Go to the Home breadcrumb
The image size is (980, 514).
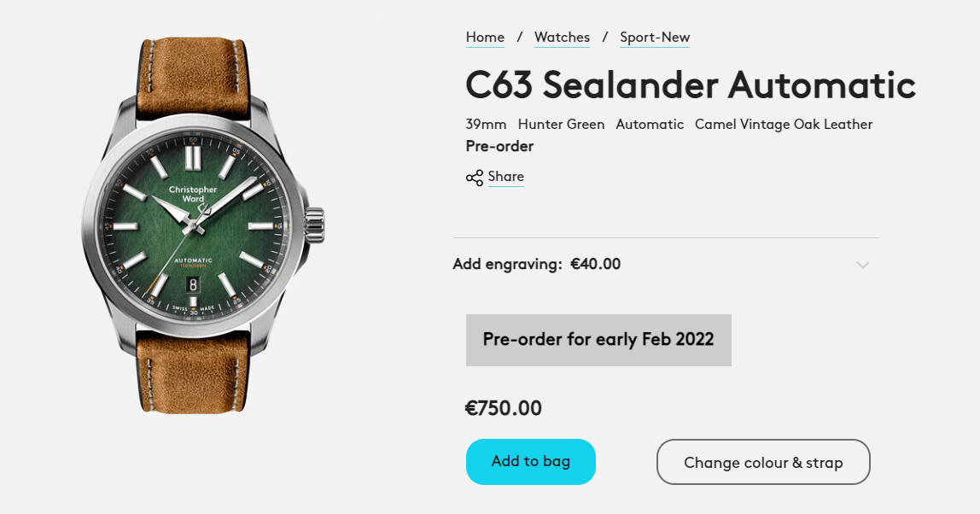click(485, 38)
